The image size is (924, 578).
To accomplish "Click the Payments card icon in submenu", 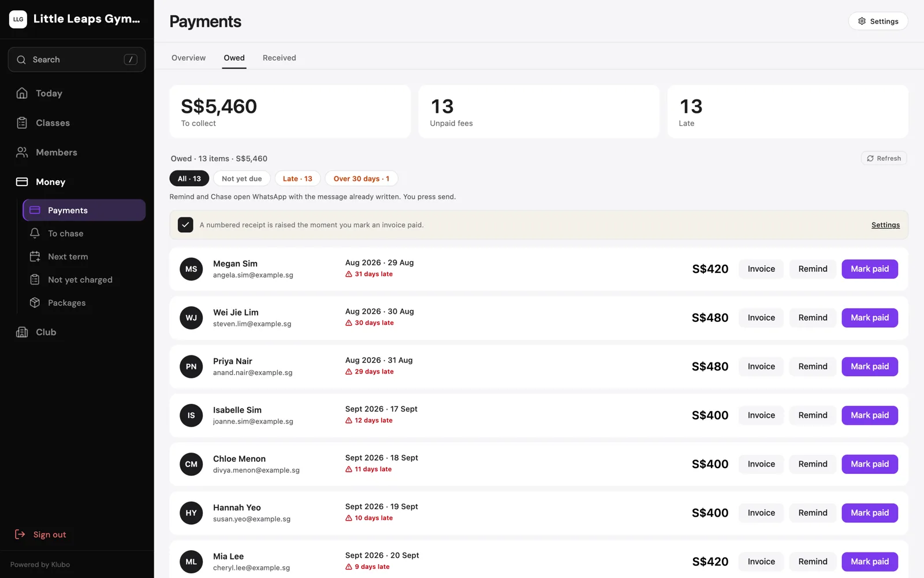I will click(35, 210).
